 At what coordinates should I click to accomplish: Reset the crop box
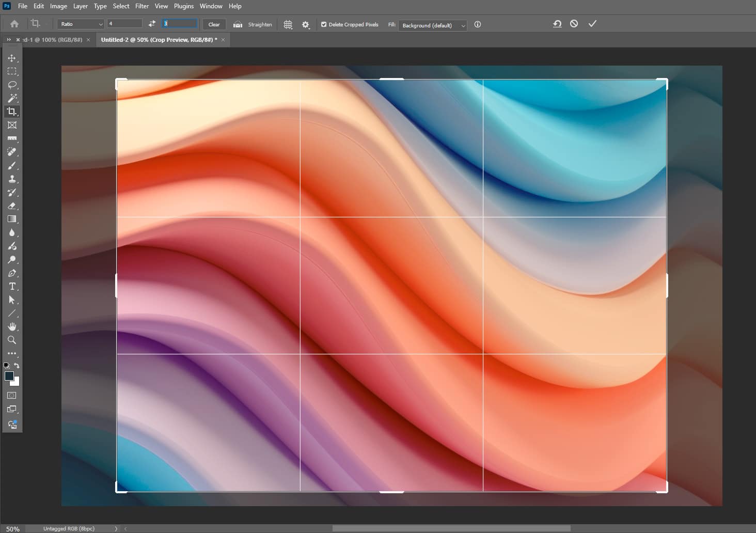pos(557,24)
